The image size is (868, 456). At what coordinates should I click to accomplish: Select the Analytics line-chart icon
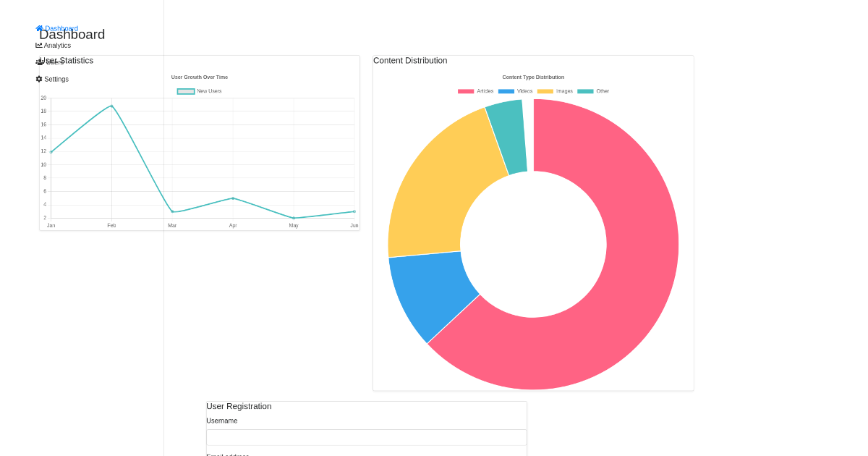click(x=39, y=45)
